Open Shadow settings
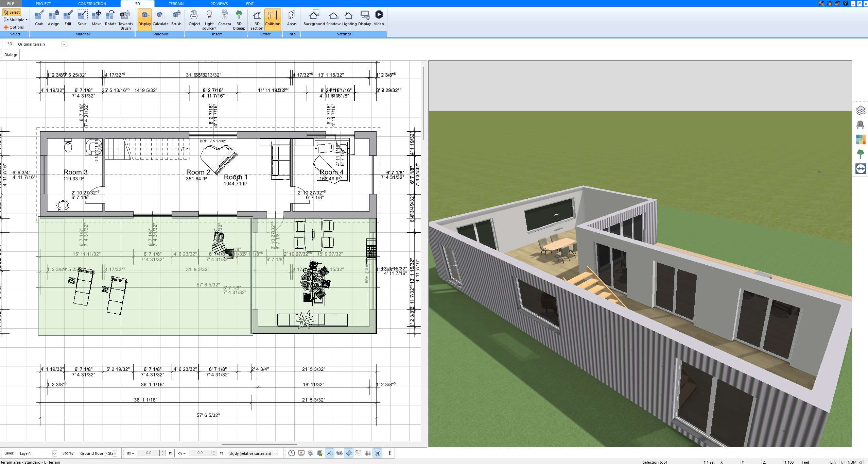Image resolution: width=868 pixels, height=464 pixels. pyautogui.click(x=333, y=18)
